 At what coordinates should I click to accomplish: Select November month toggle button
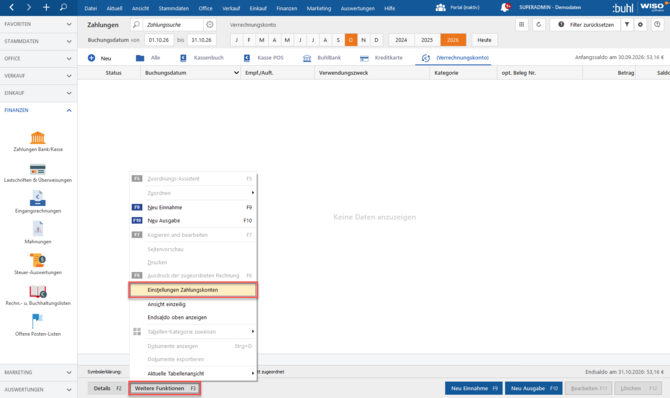[x=364, y=40]
